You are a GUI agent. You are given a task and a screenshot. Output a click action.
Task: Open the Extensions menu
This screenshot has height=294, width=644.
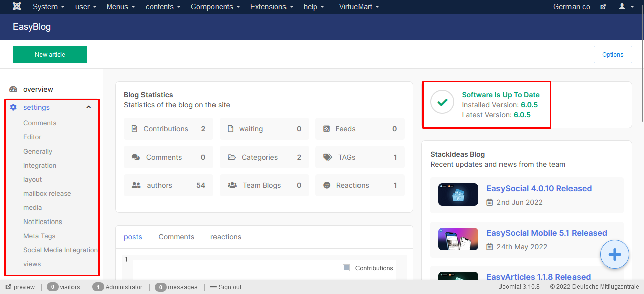272,7
